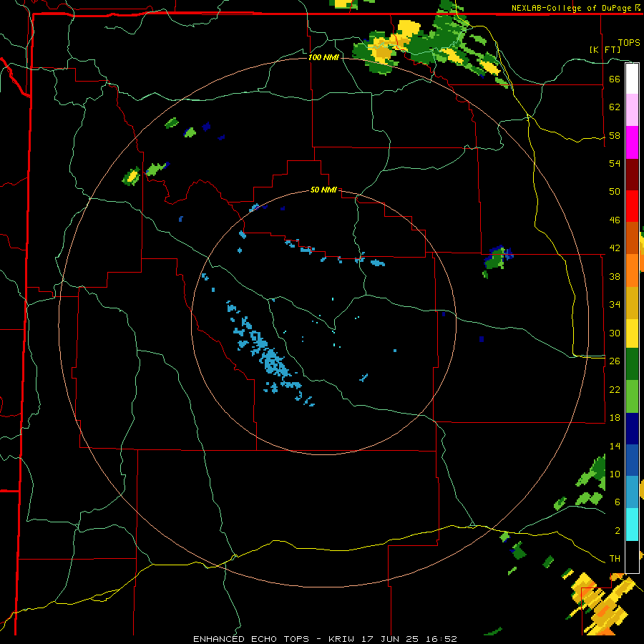This screenshot has width=644, height=644.
Task: Click the 42 legend value
Action: coord(615,248)
